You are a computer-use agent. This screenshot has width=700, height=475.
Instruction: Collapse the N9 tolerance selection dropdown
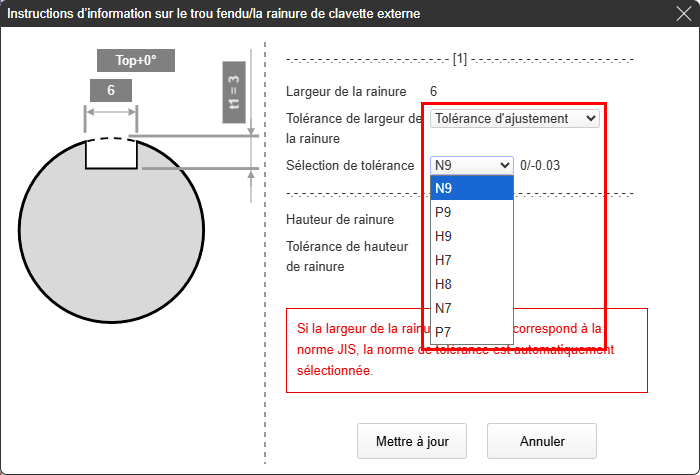[x=472, y=165]
